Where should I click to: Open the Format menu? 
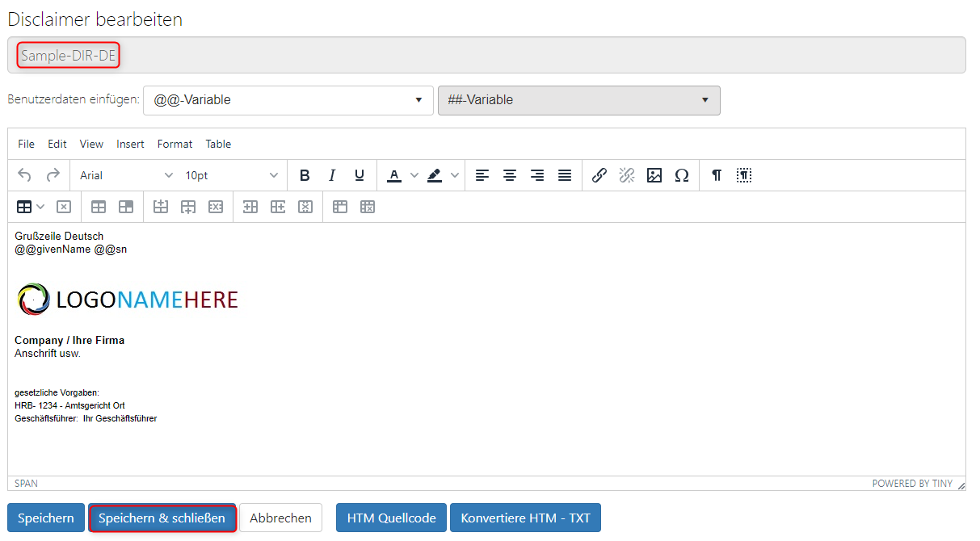tap(175, 144)
